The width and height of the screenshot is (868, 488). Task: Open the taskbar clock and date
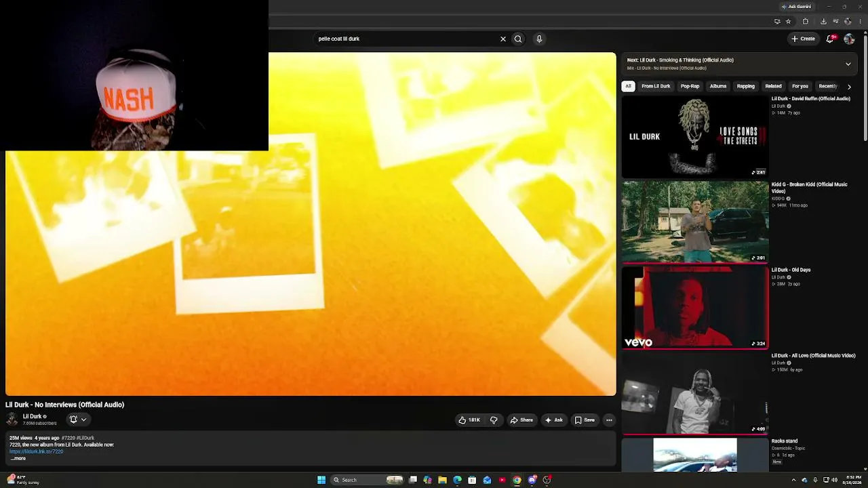853,480
